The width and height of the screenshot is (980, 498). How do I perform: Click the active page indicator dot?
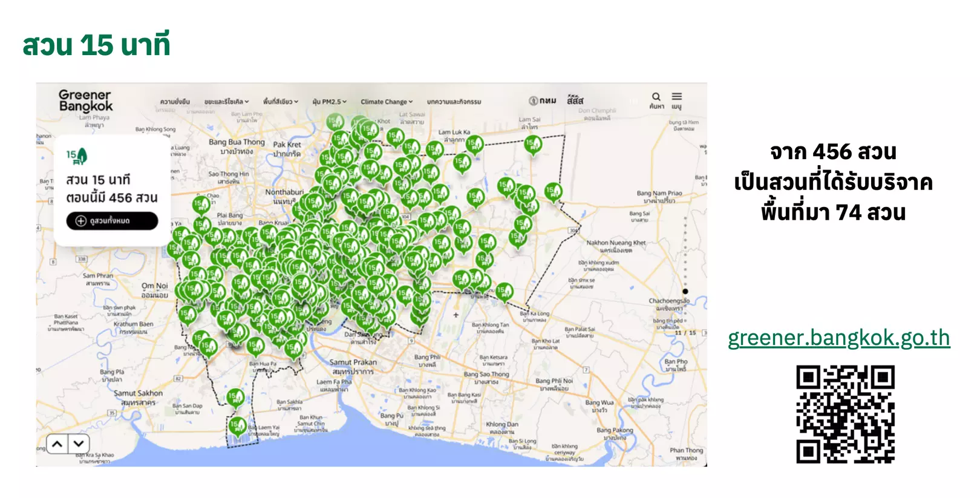tap(685, 291)
